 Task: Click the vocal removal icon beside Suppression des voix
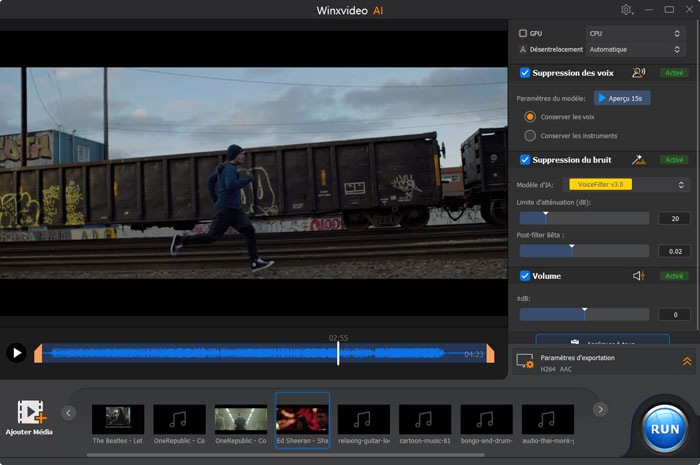(x=639, y=73)
